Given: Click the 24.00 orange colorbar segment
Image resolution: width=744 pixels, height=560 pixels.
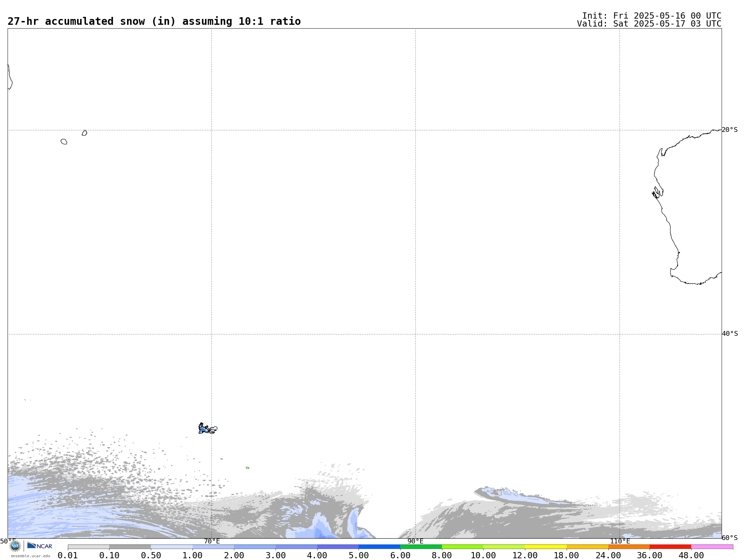Looking at the screenshot, I should 629,547.
